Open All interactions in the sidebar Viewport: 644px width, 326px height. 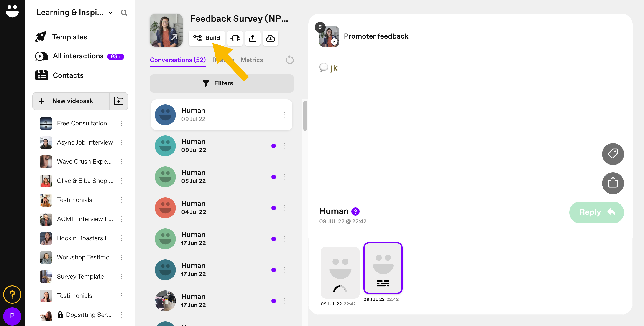pyautogui.click(x=79, y=56)
